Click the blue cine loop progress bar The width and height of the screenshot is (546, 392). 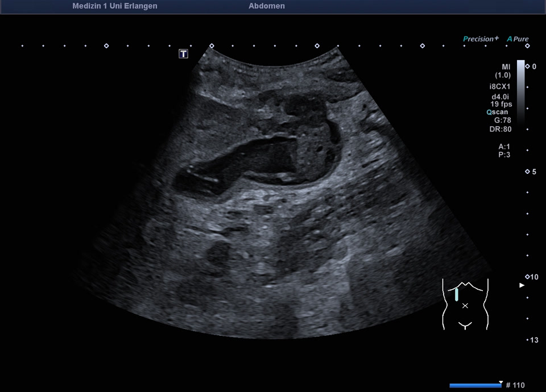pos(475,386)
